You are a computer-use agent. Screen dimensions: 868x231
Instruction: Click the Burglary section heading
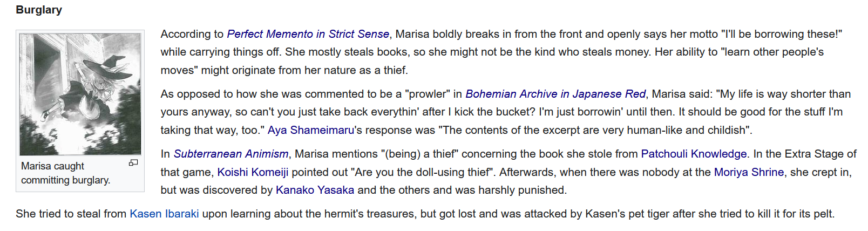click(x=39, y=10)
